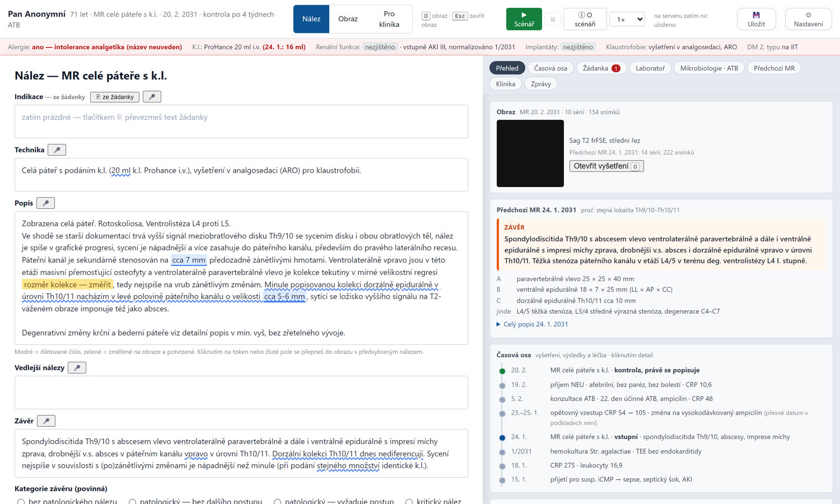Click the black MR image thumbnail
The height and width of the screenshot is (504, 840).
(530, 153)
